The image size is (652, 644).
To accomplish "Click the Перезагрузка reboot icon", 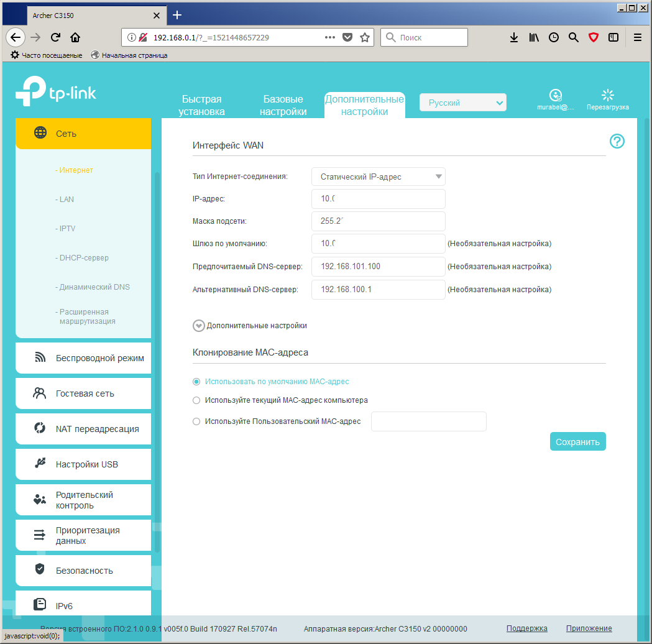I will [607, 96].
